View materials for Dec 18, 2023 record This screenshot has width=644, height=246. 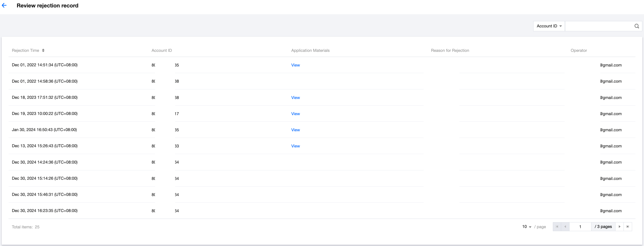[x=295, y=98]
